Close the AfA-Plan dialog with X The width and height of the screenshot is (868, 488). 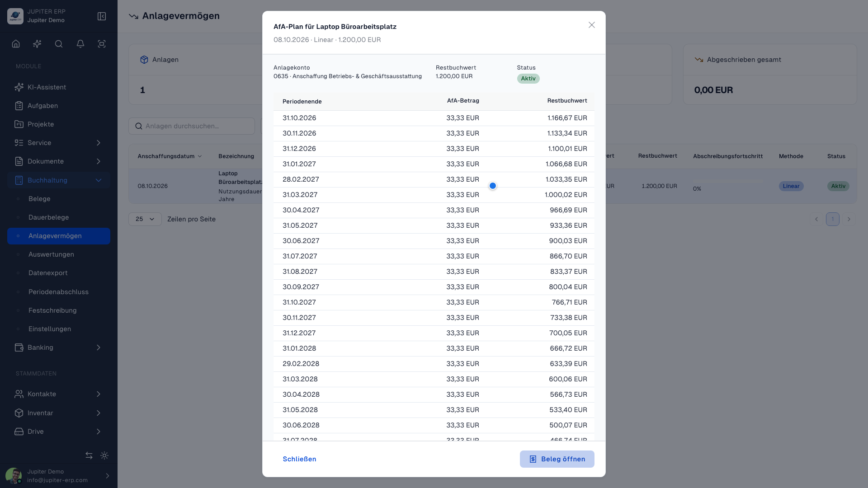(592, 25)
